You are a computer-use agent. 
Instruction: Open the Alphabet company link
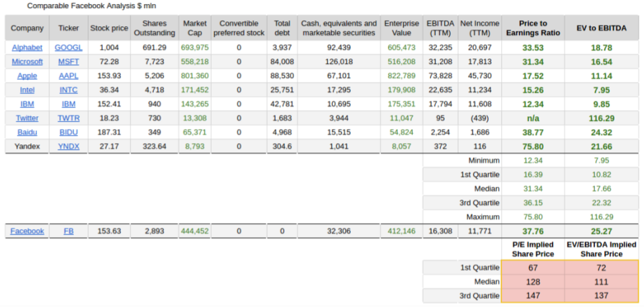coord(27,48)
